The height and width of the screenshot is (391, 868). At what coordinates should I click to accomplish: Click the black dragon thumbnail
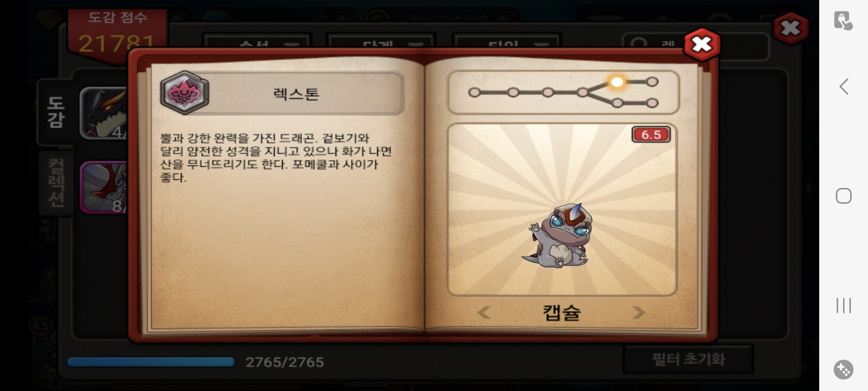104,113
